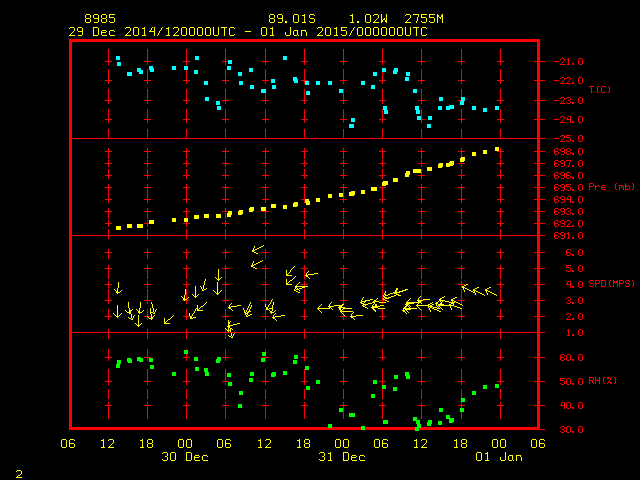Click the last yellow pressure data point
Screen dimensions: 640x480
point(497,149)
